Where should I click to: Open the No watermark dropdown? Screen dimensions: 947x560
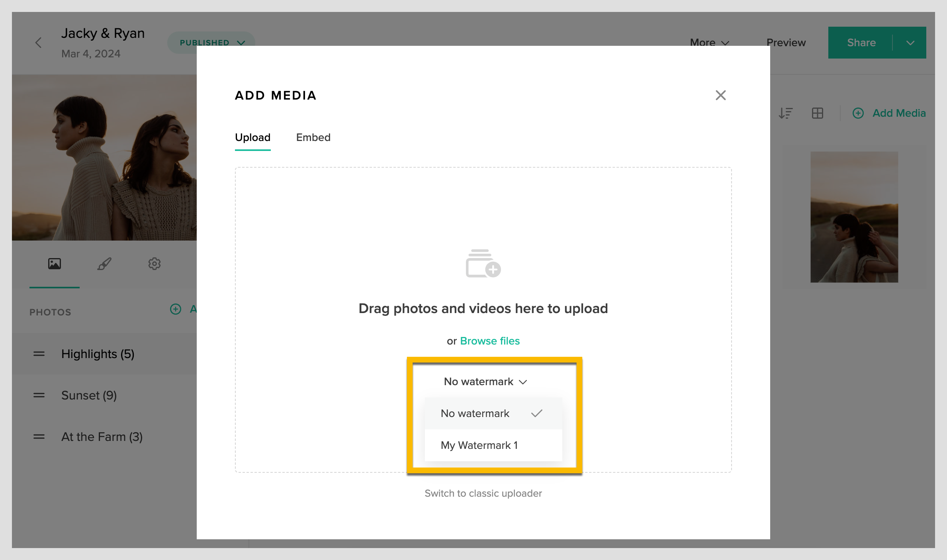[x=485, y=381]
